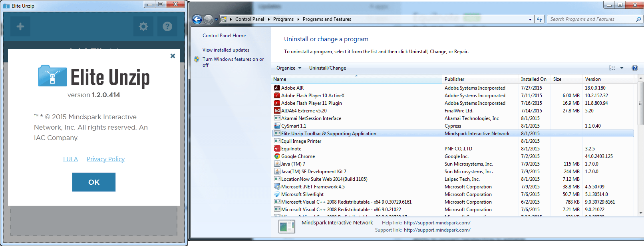Confirm the about dialog with OK
This screenshot has height=246, width=644.
[94, 182]
